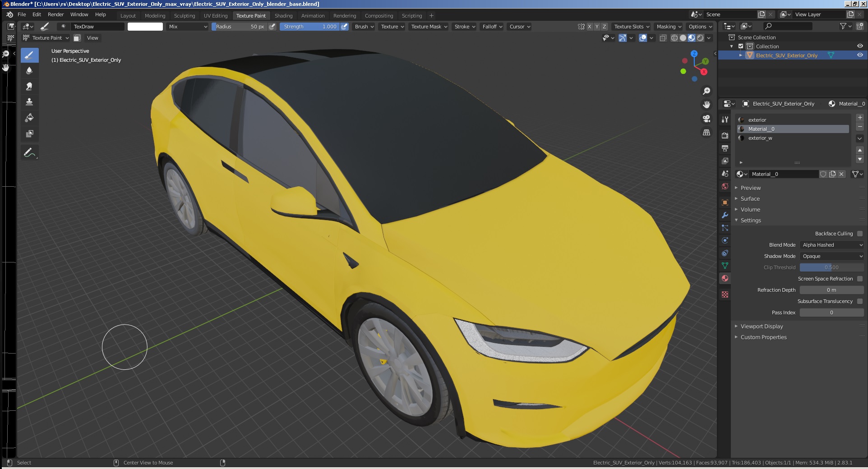Expand the Viewport Display panel
Viewport: 868px width, 469px height.
[762, 326]
